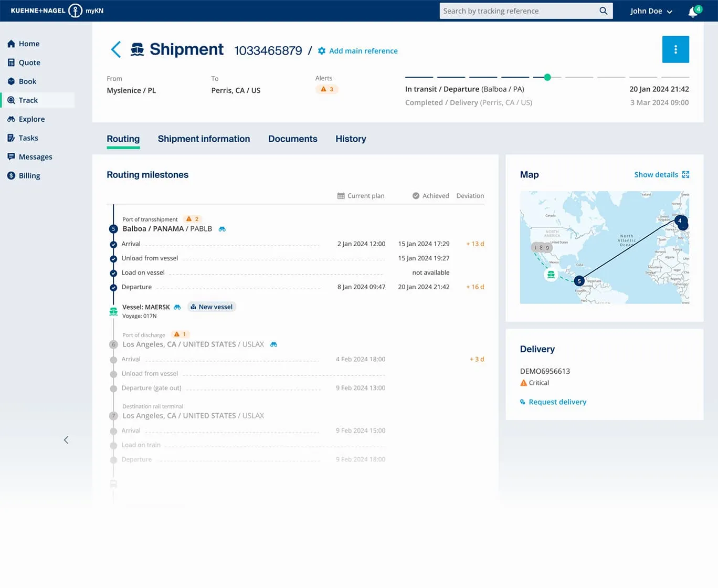Open the Home sidebar icon

click(x=12, y=44)
